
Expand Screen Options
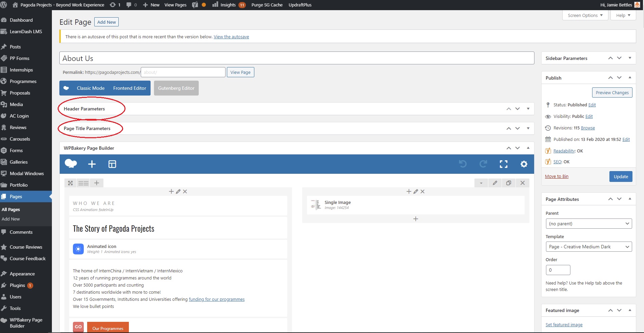[x=585, y=15]
